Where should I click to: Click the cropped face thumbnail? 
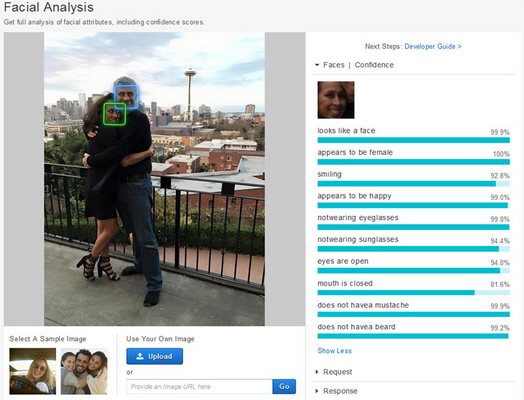(x=336, y=100)
